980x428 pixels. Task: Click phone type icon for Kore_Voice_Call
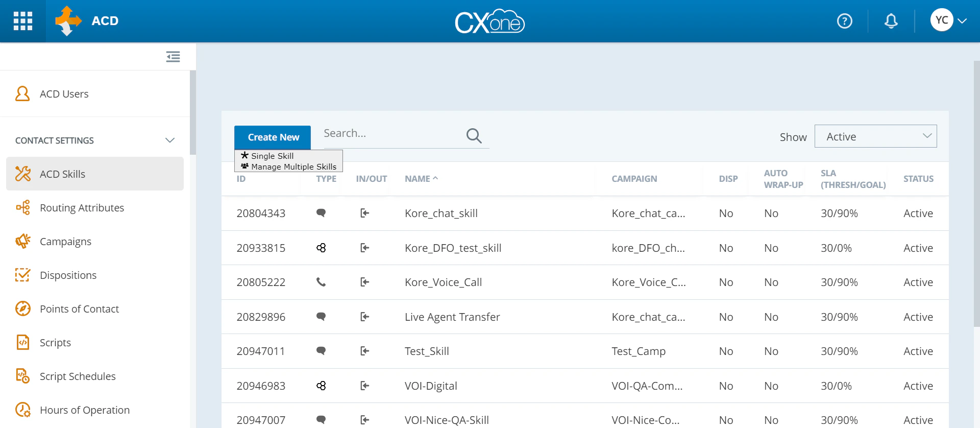coord(321,282)
